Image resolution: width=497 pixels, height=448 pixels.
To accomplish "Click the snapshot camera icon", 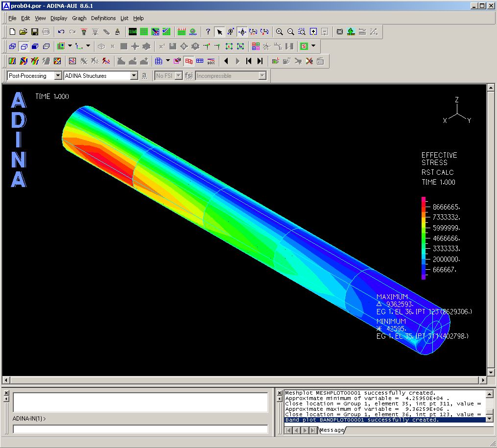I will pos(340,32).
